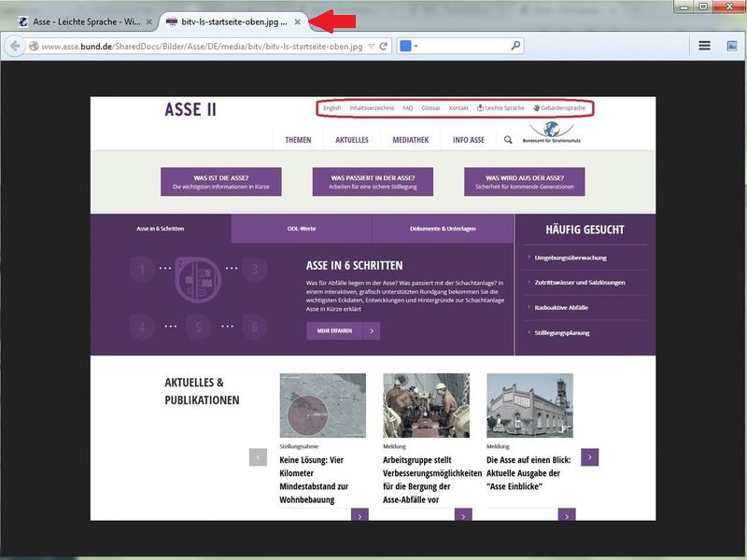Open the hamburger menu button
Screen dimensions: 747x560
click(x=704, y=46)
